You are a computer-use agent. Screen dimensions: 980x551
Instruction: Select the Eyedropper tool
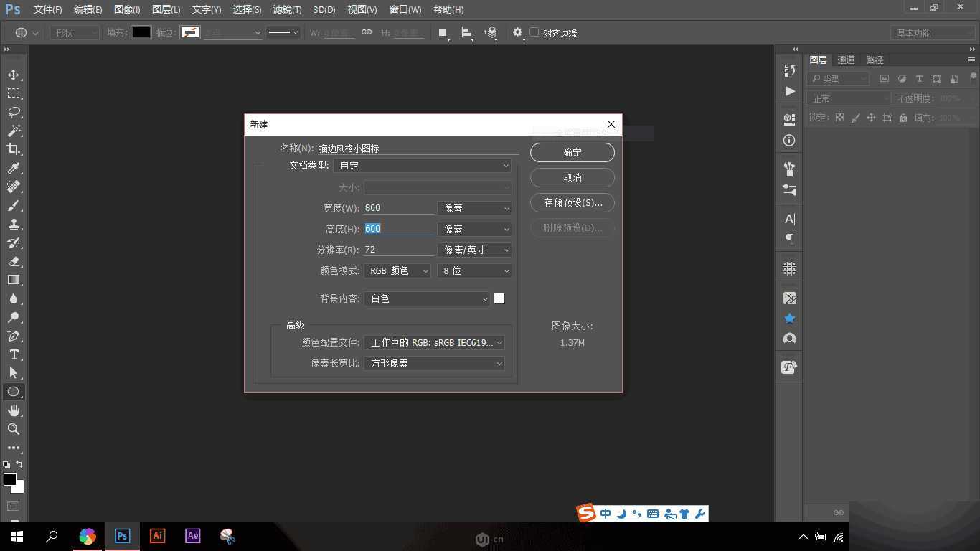coord(14,168)
